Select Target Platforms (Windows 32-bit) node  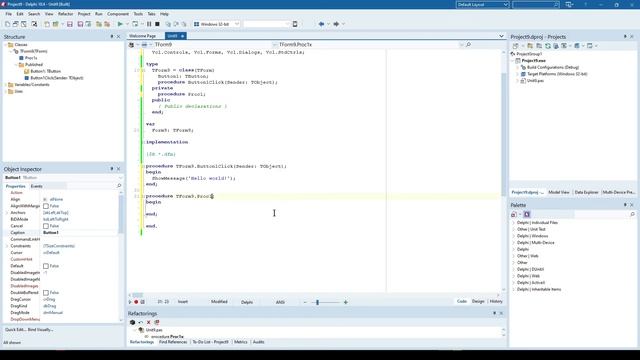click(557, 74)
